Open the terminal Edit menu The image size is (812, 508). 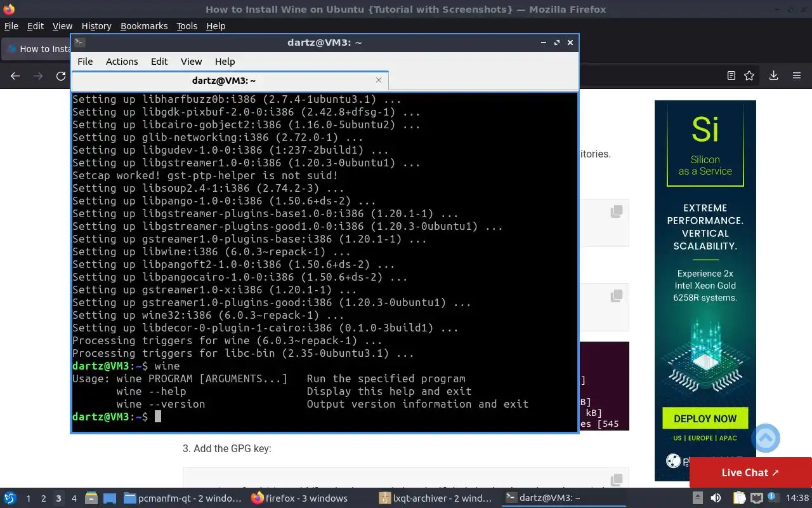(159, 62)
